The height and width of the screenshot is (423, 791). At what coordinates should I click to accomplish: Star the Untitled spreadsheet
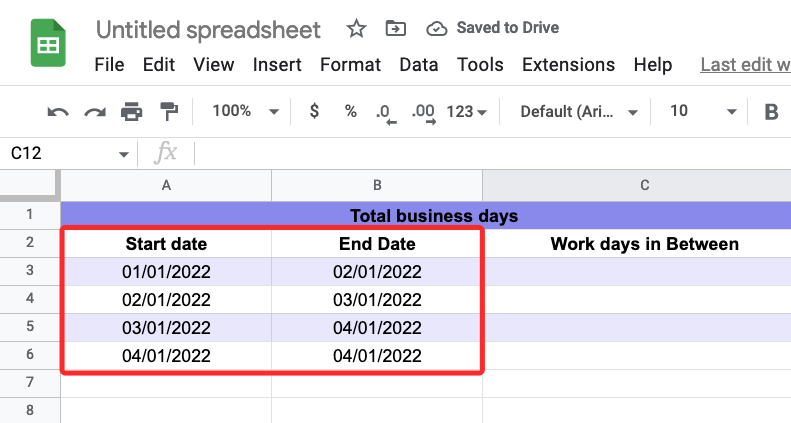click(x=355, y=28)
